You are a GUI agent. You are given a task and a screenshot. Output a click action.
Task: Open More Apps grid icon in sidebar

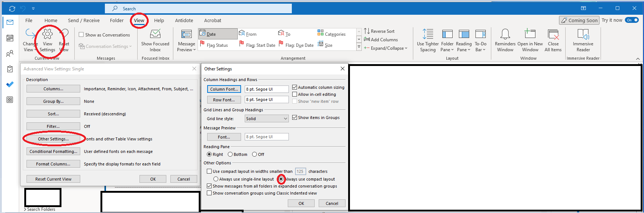(10, 100)
